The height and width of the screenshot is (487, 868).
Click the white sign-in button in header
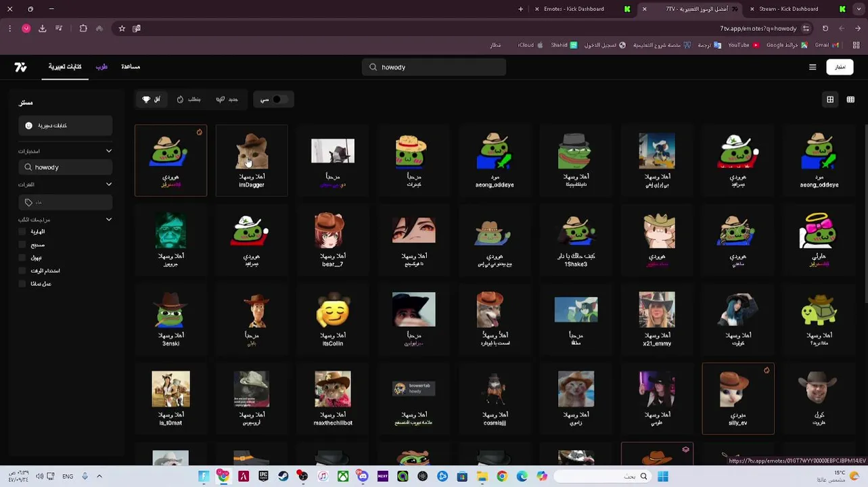[x=840, y=67]
